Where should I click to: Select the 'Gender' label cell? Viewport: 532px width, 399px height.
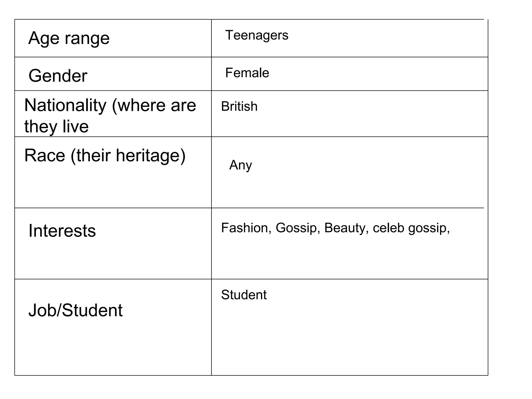(113, 74)
